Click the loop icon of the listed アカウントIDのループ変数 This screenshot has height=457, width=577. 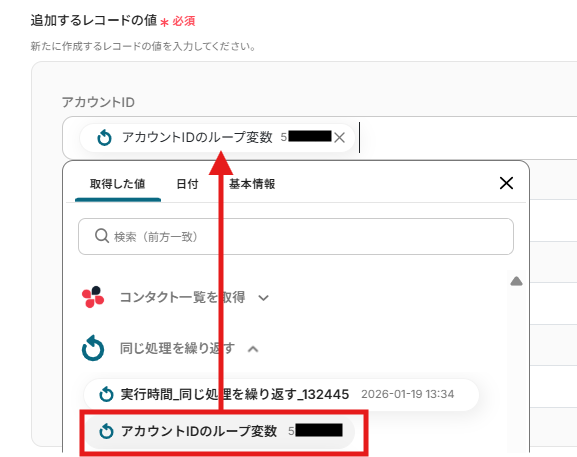[106, 431]
